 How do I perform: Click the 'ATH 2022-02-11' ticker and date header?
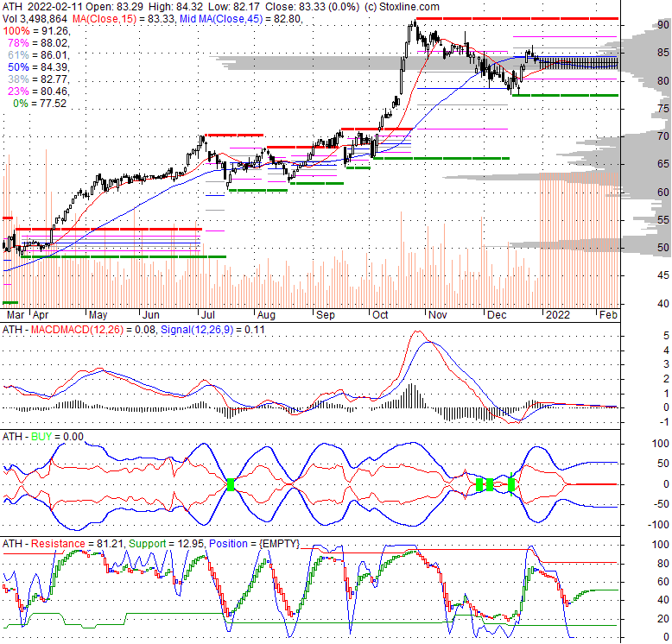[42, 7]
